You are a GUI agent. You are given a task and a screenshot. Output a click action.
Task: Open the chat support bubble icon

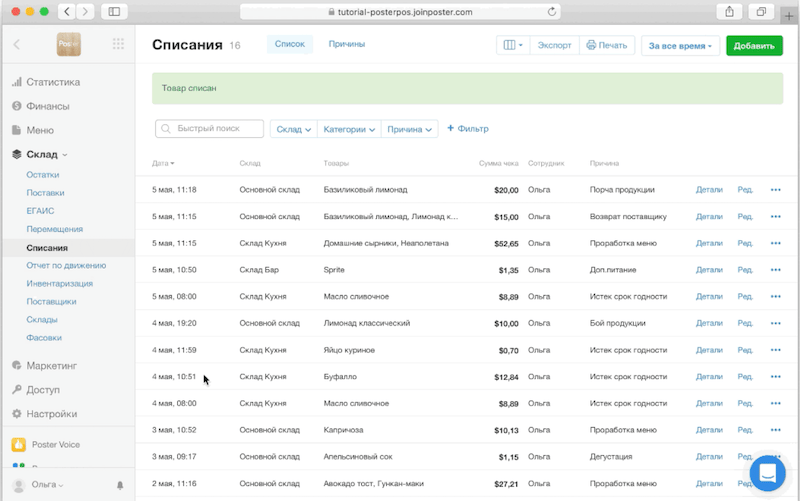(768, 473)
